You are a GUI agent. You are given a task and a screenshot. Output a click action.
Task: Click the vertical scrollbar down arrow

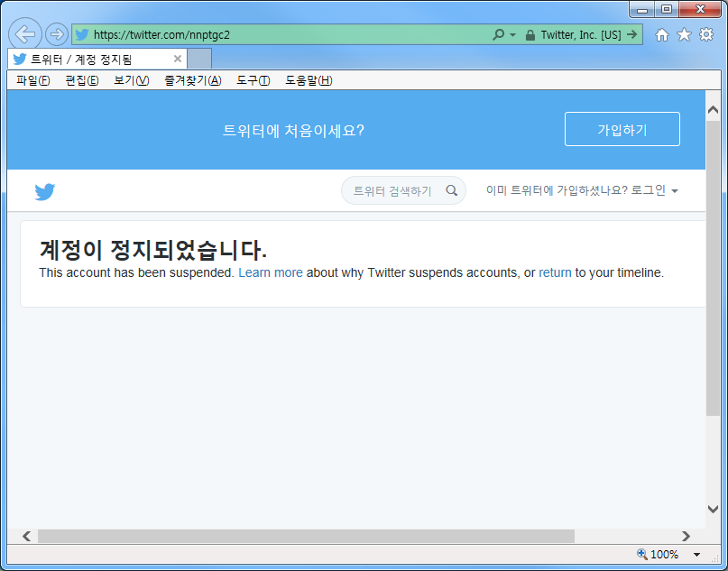tap(713, 509)
